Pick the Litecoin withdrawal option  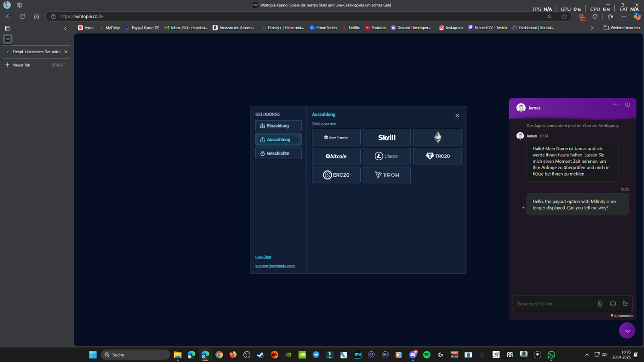click(386, 156)
